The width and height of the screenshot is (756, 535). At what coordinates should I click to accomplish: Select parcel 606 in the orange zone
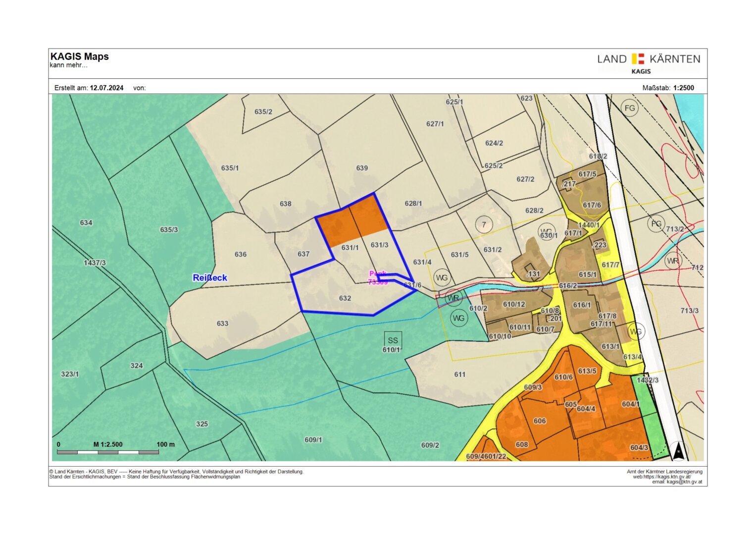pos(539,421)
